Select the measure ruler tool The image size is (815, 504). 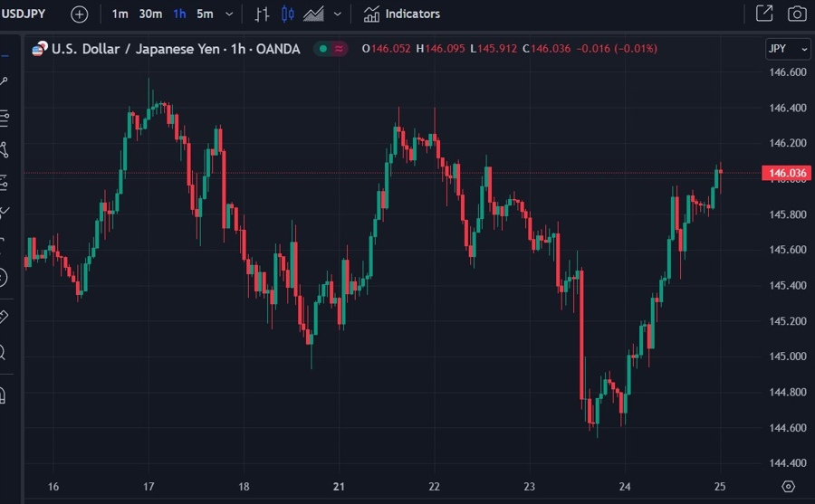[x=5, y=317]
